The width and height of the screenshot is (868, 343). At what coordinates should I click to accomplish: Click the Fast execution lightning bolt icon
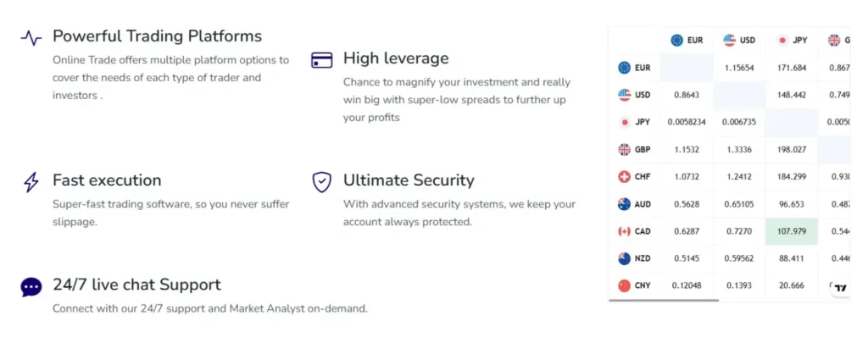pos(31,181)
